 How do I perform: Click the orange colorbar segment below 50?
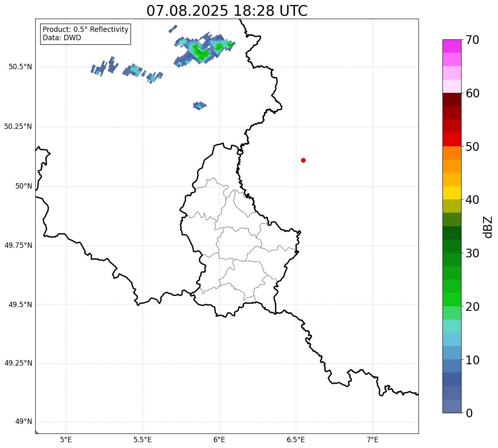(x=452, y=153)
